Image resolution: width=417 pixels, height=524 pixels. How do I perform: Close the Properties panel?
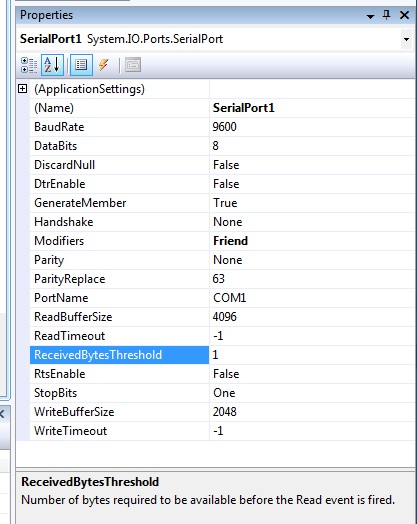404,15
